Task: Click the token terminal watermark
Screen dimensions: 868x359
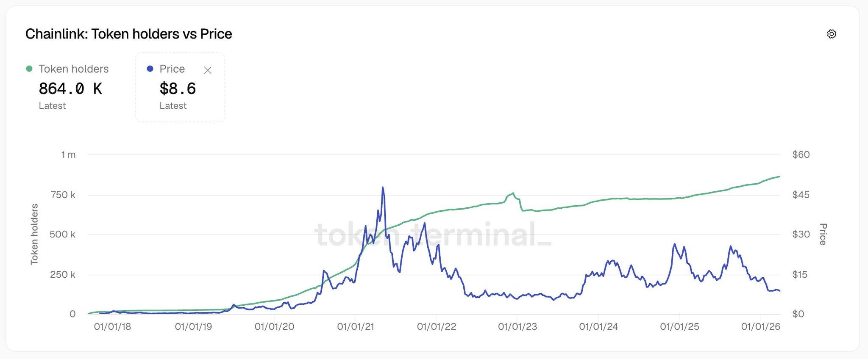Action: 432,235
